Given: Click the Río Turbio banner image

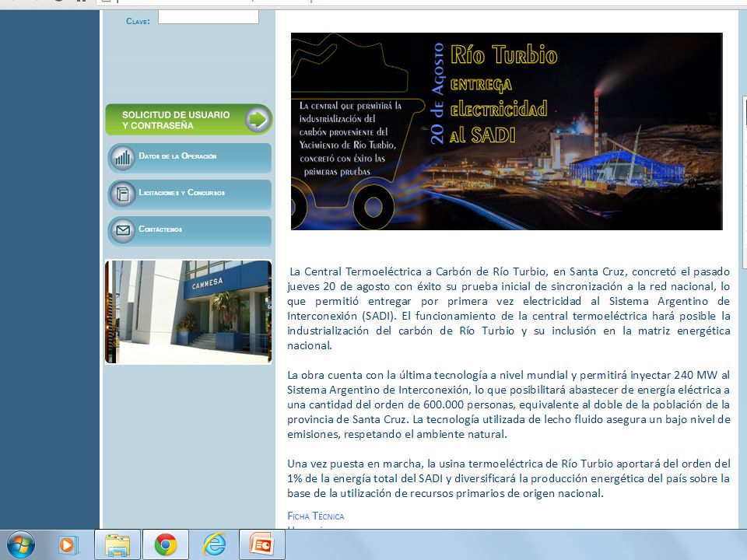Looking at the screenshot, I should coord(507,131).
